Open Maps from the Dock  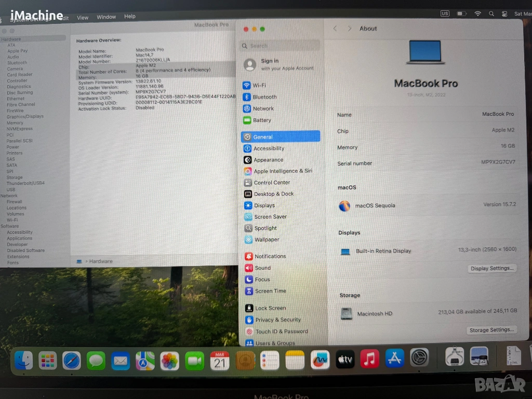145,361
